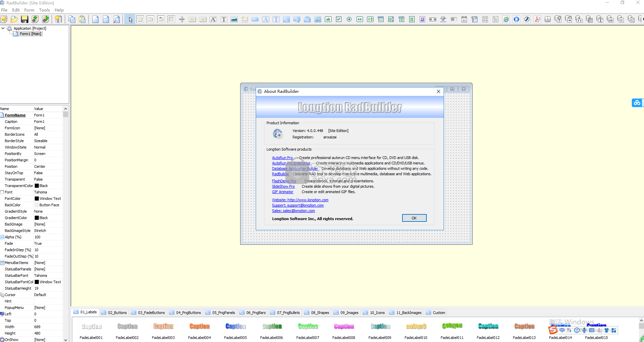
Task: Click the build project icon with green arrow down
Action: click(35, 19)
